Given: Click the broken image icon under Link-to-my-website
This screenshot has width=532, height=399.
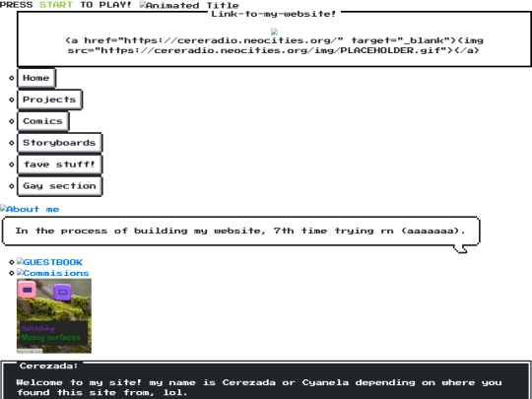Looking at the screenshot, I should pyautogui.click(x=275, y=32).
